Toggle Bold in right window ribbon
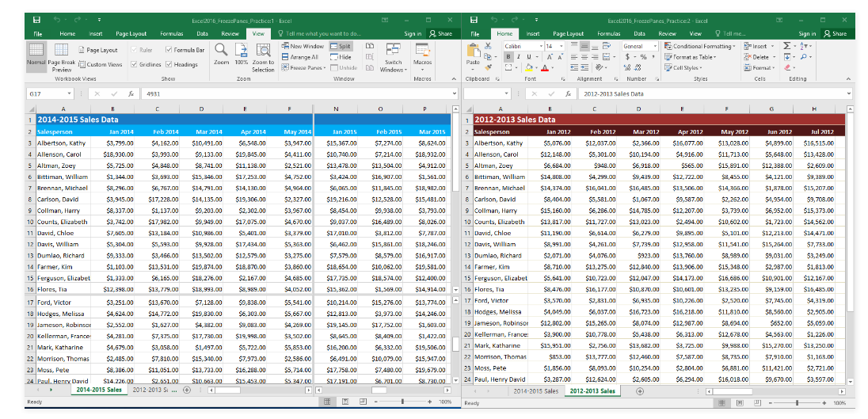 tap(508, 57)
